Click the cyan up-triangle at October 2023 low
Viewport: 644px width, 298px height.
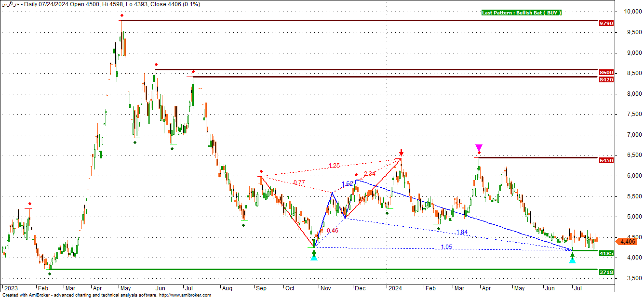(x=314, y=258)
